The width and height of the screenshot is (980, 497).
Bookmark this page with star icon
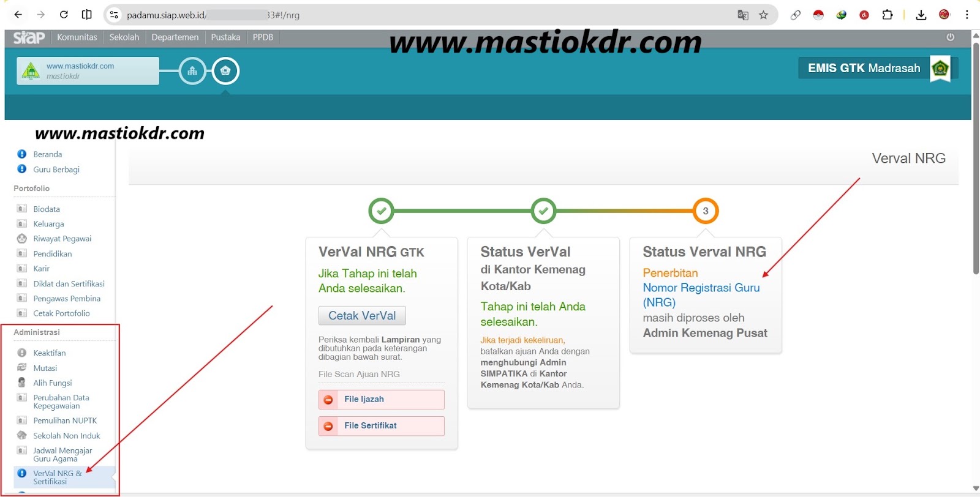tap(763, 15)
